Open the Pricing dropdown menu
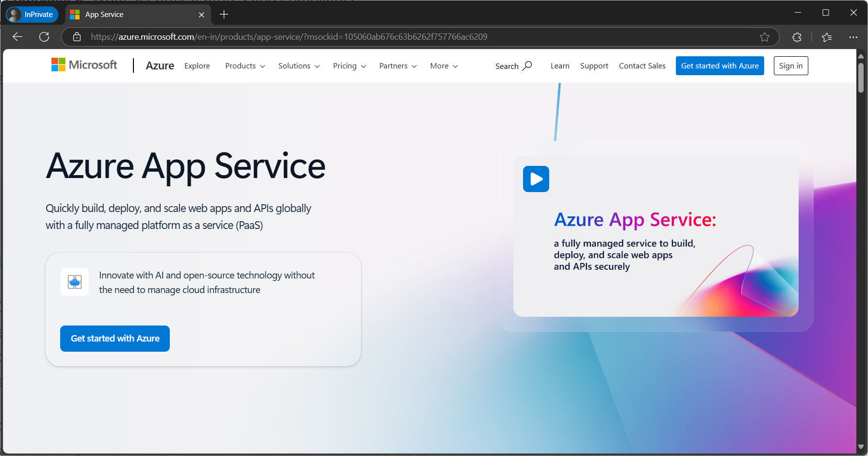 [x=349, y=66]
